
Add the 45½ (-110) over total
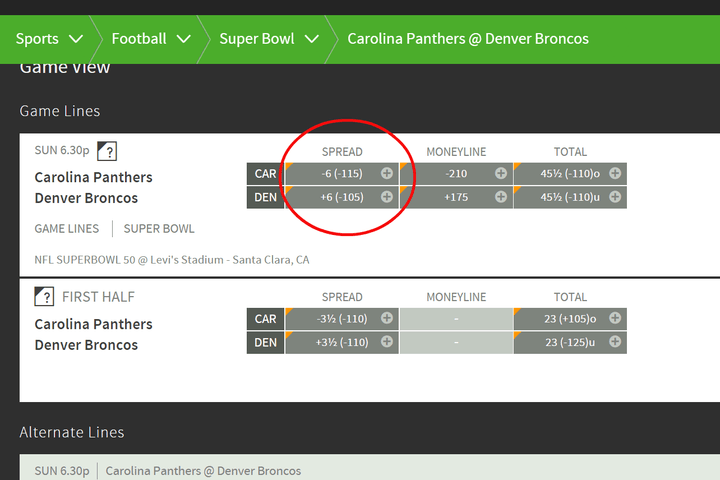(x=570, y=174)
